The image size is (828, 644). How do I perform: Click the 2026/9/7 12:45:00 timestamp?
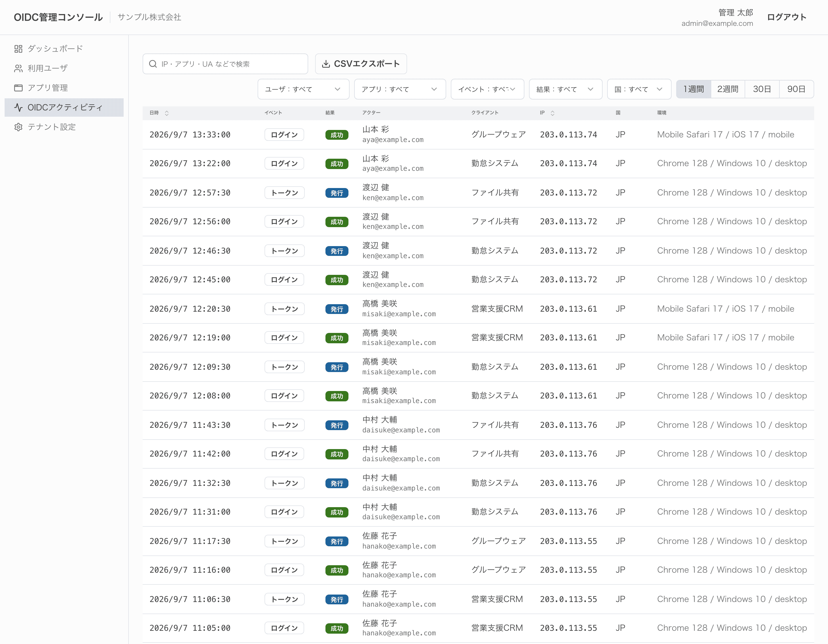pos(190,280)
